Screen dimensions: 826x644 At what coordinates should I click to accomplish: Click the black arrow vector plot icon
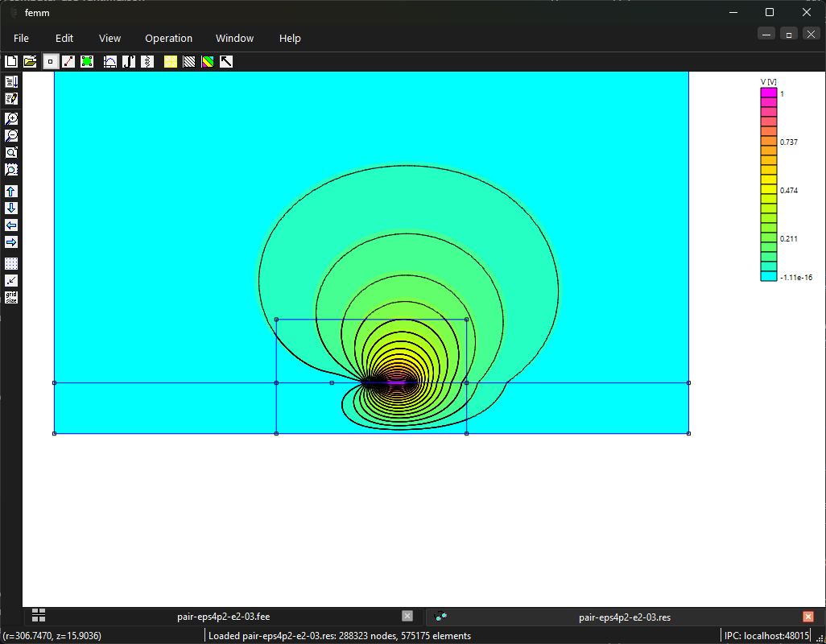click(x=226, y=62)
